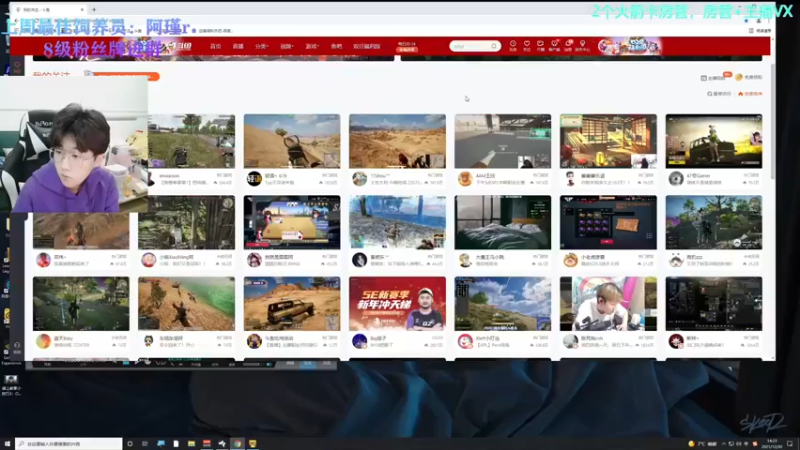Click the Windows taskbar search box

(69, 444)
